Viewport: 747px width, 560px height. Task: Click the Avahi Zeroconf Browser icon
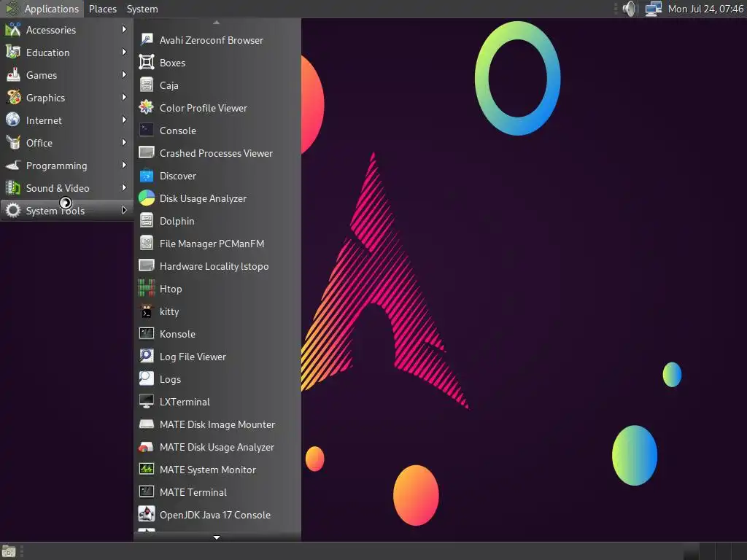pos(146,40)
